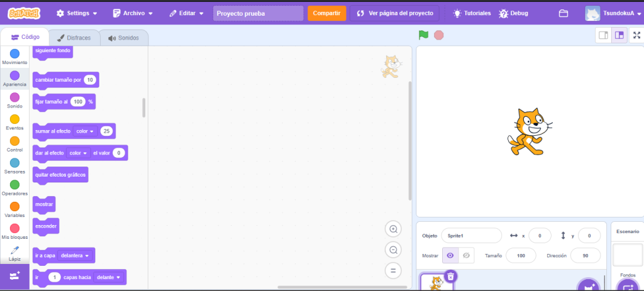Select the Eventos block category
Screen dimensions: 644x291
tap(15, 123)
